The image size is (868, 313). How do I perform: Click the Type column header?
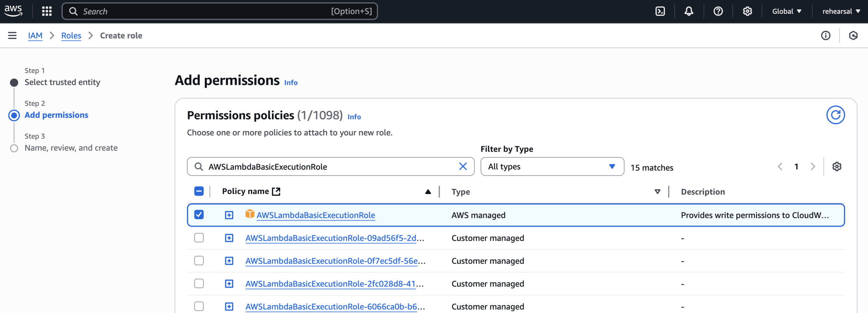coord(461,192)
